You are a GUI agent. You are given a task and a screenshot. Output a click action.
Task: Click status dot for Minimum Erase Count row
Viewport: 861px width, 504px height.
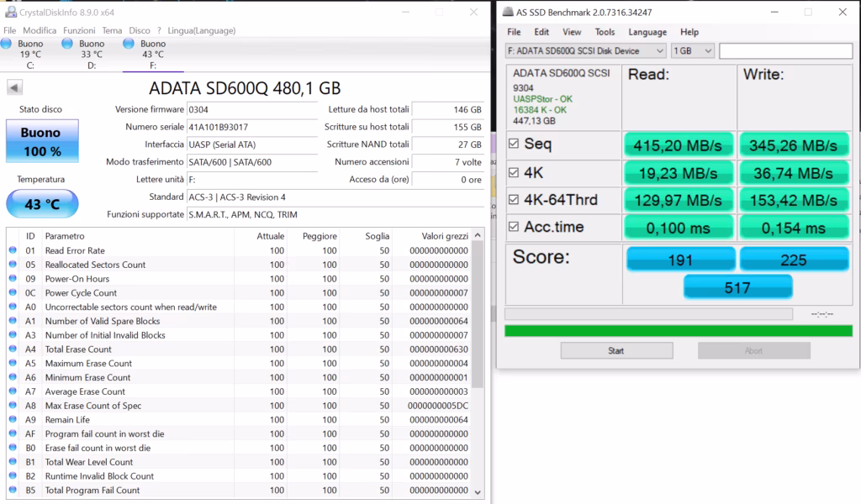point(13,377)
